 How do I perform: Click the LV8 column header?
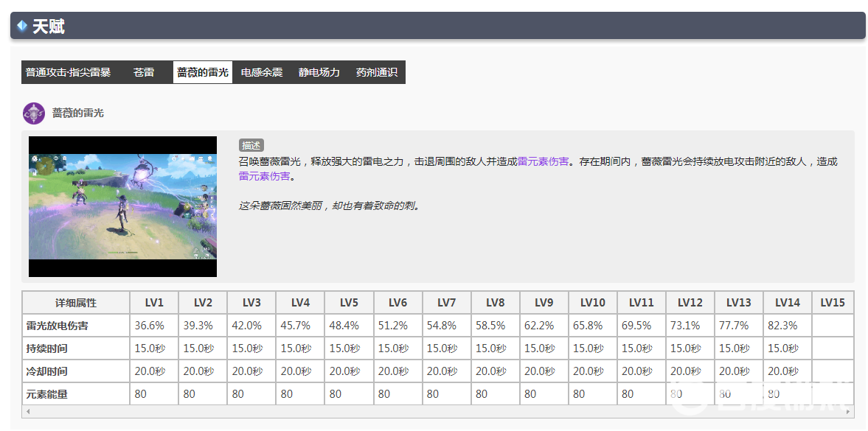[495, 303]
